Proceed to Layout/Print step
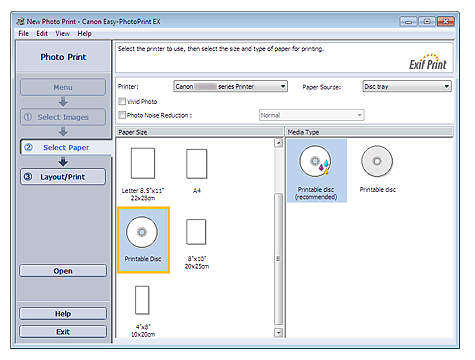This screenshot has width=475, height=360. [63, 177]
